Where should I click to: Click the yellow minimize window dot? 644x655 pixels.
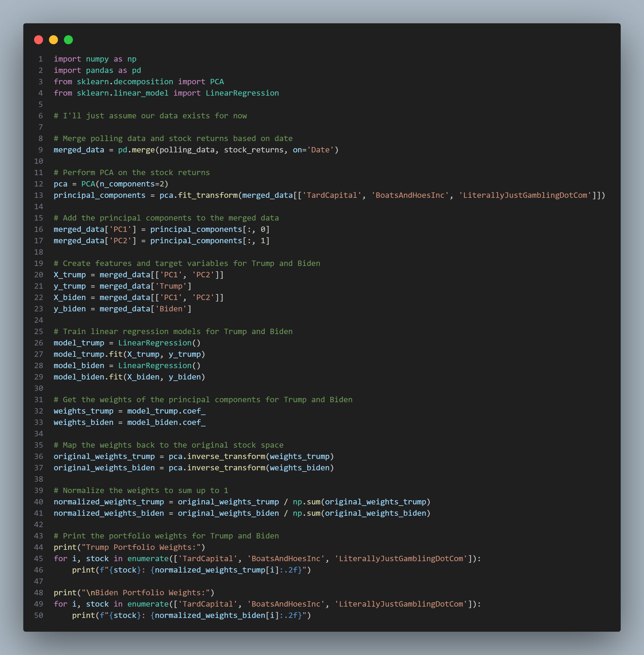(x=53, y=40)
